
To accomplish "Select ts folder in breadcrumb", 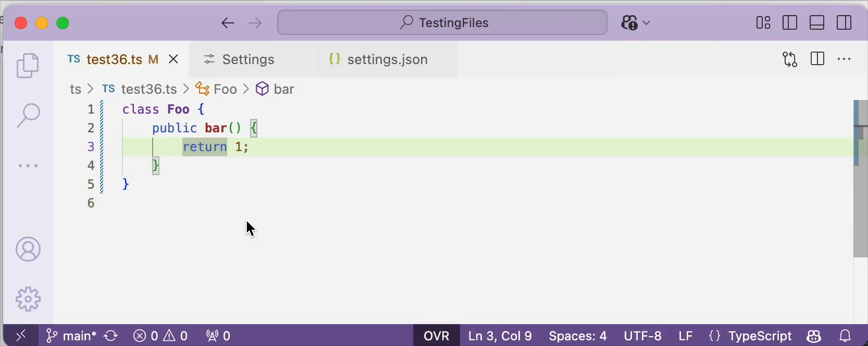I will 76,89.
